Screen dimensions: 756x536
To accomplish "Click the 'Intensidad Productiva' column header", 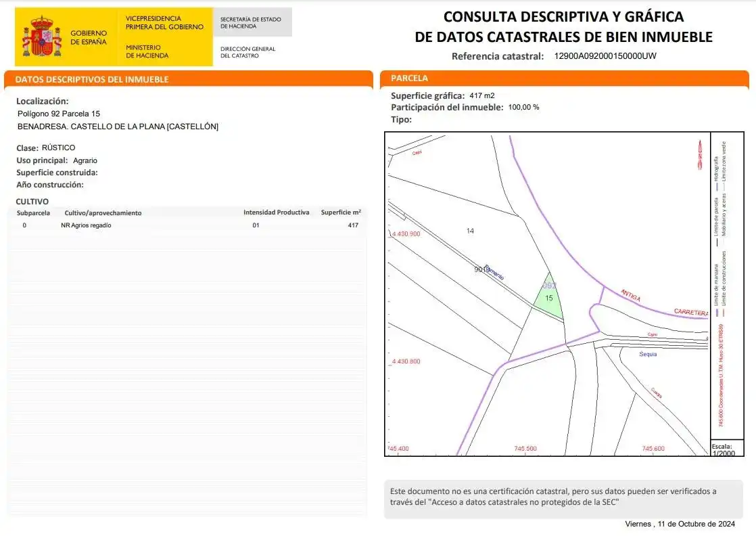I will coord(277,213).
